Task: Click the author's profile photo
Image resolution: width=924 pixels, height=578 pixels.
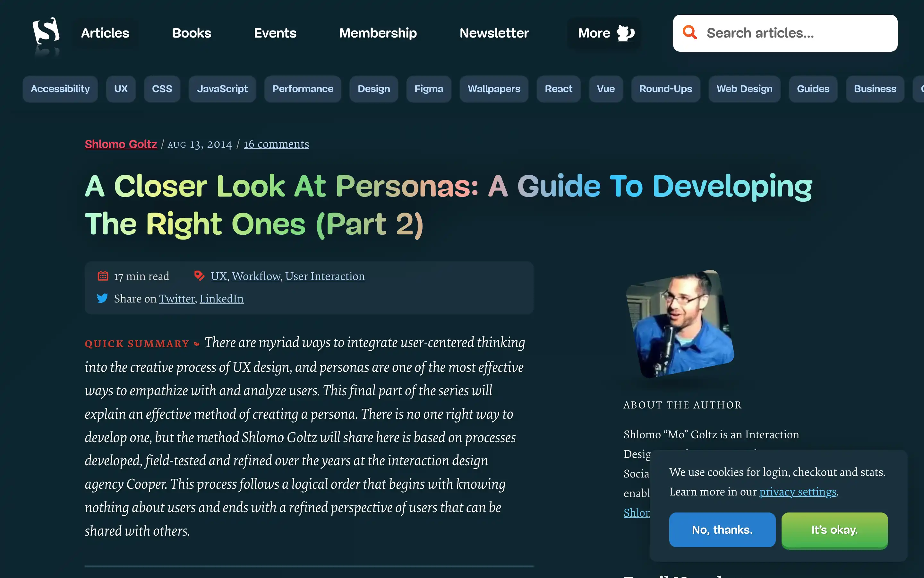Action: pyautogui.click(x=680, y=324)
